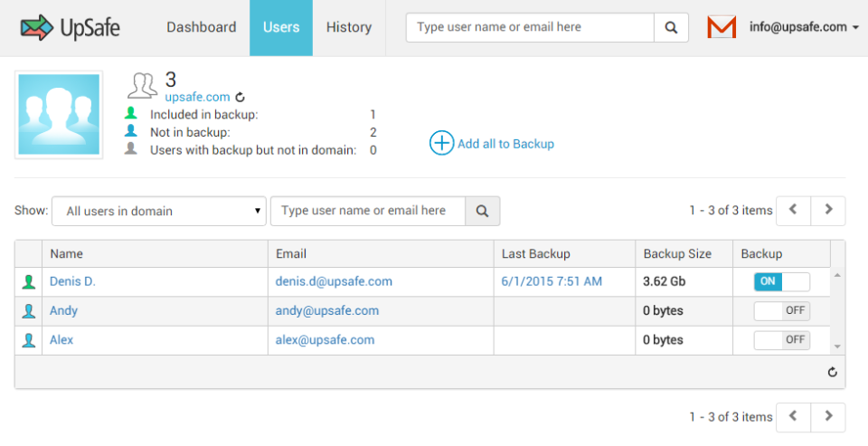
Task: Go to previous page with top pager arrow
Action: (x=793, y=210)
